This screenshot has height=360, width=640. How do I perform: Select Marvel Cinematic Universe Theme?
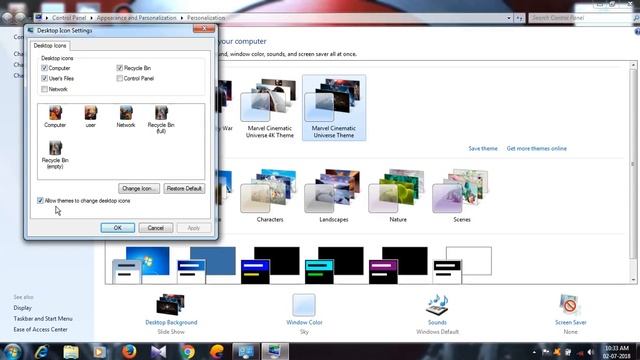(x=334, y=108)
